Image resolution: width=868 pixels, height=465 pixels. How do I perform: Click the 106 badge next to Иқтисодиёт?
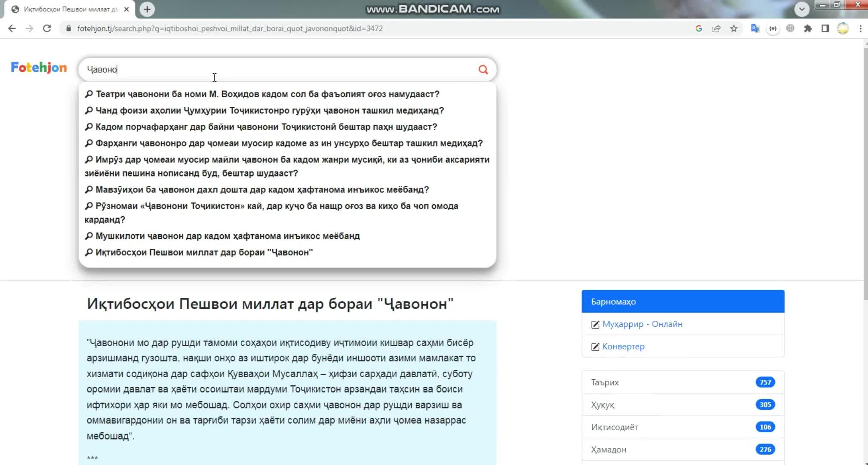click(765, 427)
